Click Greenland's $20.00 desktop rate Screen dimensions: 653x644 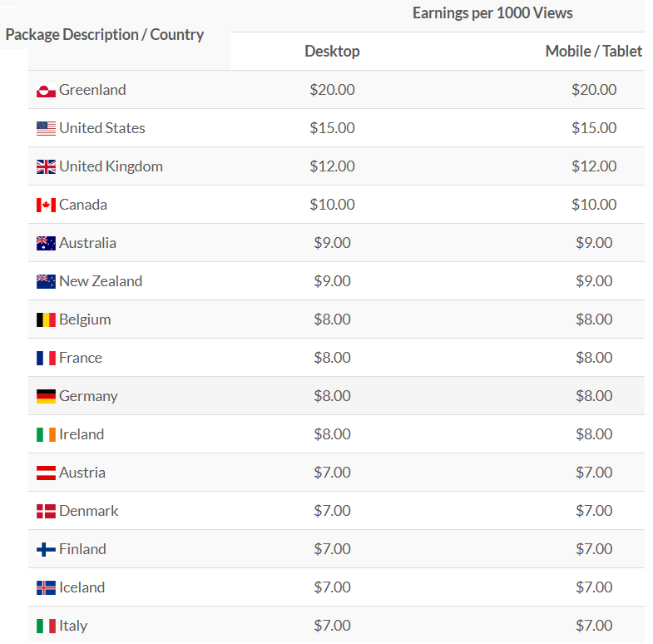332,90
